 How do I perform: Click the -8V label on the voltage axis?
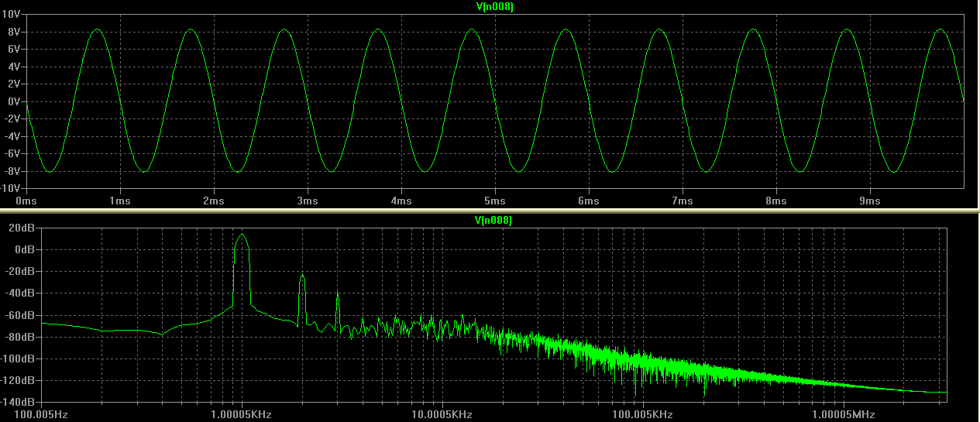pos(14,171)
